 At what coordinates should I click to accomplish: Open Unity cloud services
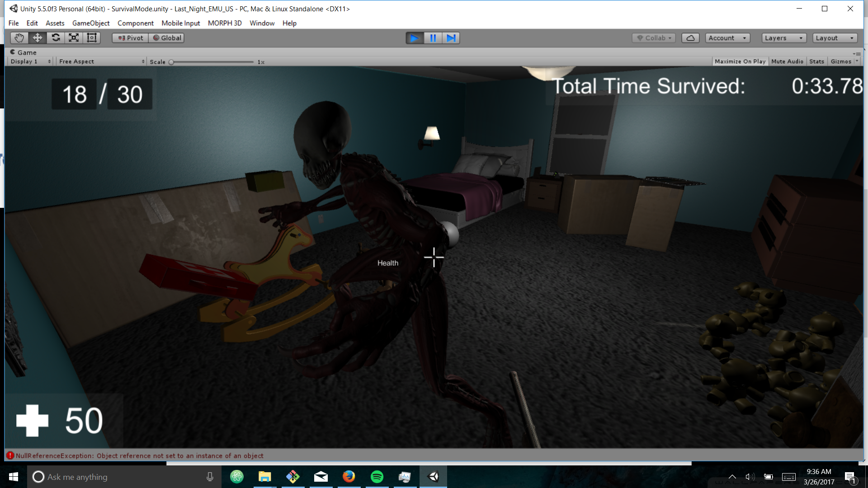pos(690,38)
